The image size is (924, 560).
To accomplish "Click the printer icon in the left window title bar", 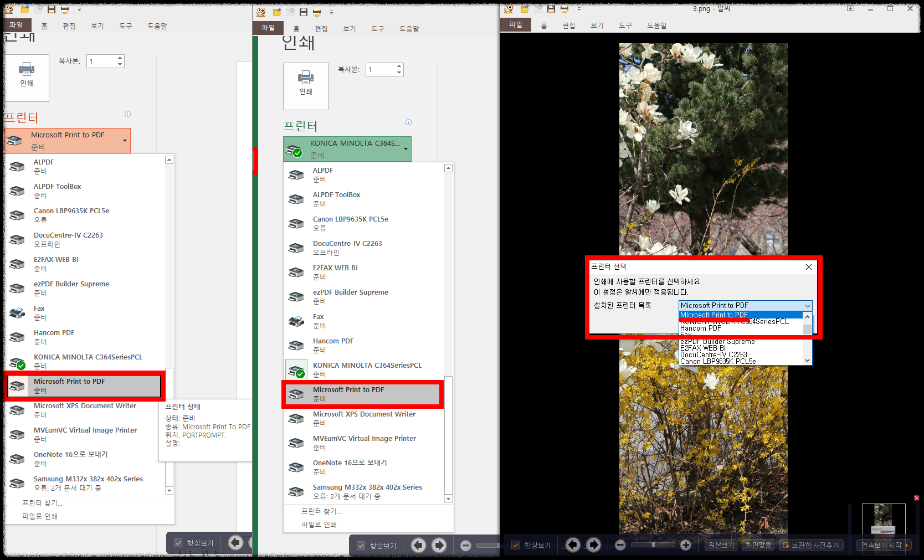I will click(x=65, y=9).
